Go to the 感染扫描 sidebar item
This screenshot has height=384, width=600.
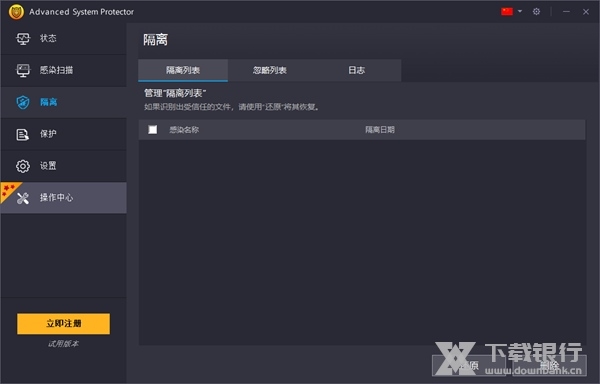64,70
